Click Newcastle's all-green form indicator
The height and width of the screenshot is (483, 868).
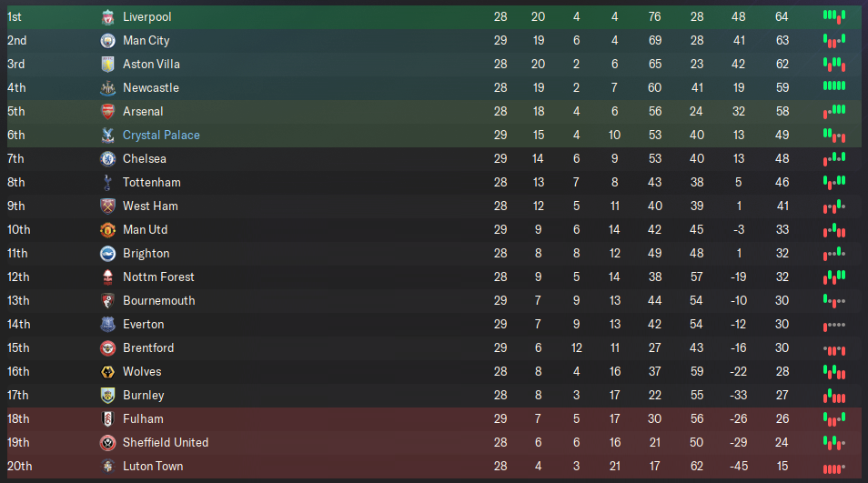coord(834,86)
